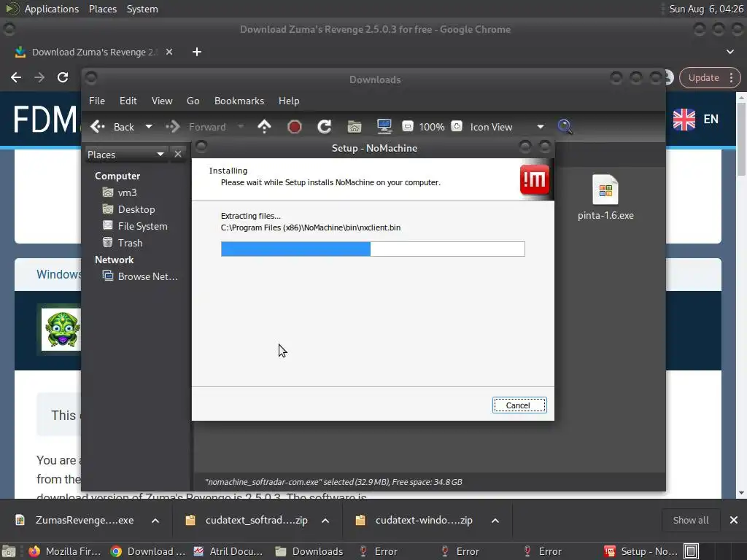Open Chrome tab search chevron
The height and width of the screenshot is (560, 747).
(729, 52)
